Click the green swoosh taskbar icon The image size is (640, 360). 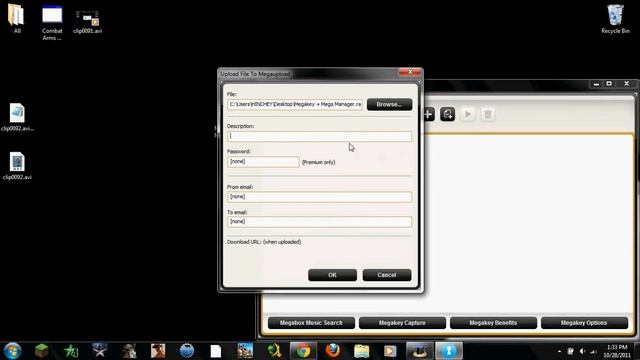click(x=71, y=351)
